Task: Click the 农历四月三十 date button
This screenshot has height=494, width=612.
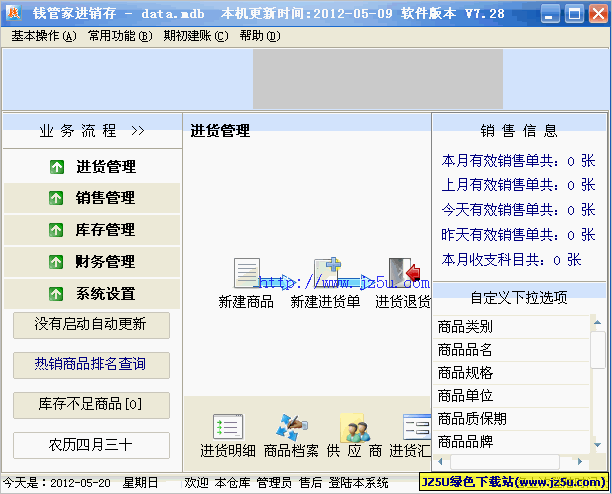Action: [91, 445]
